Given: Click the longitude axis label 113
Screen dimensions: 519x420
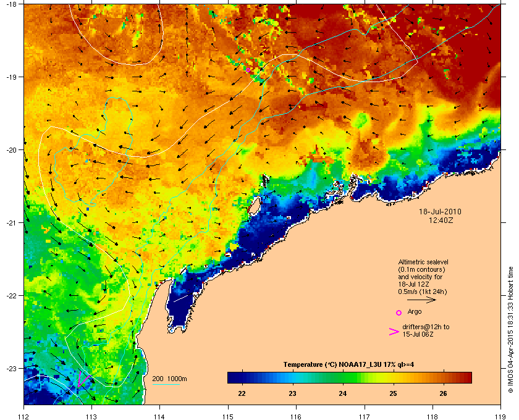Looking at the screenshot, I should [91, 416].
